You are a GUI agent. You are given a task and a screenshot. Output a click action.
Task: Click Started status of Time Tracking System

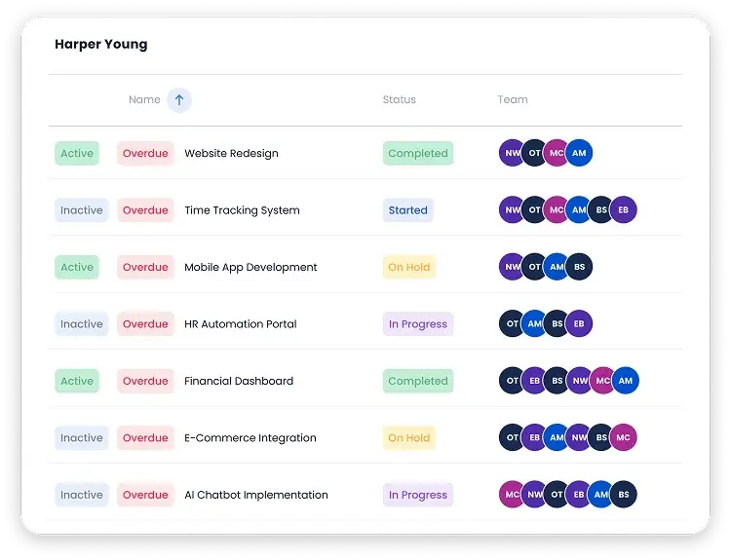click(x=408, y=210)
